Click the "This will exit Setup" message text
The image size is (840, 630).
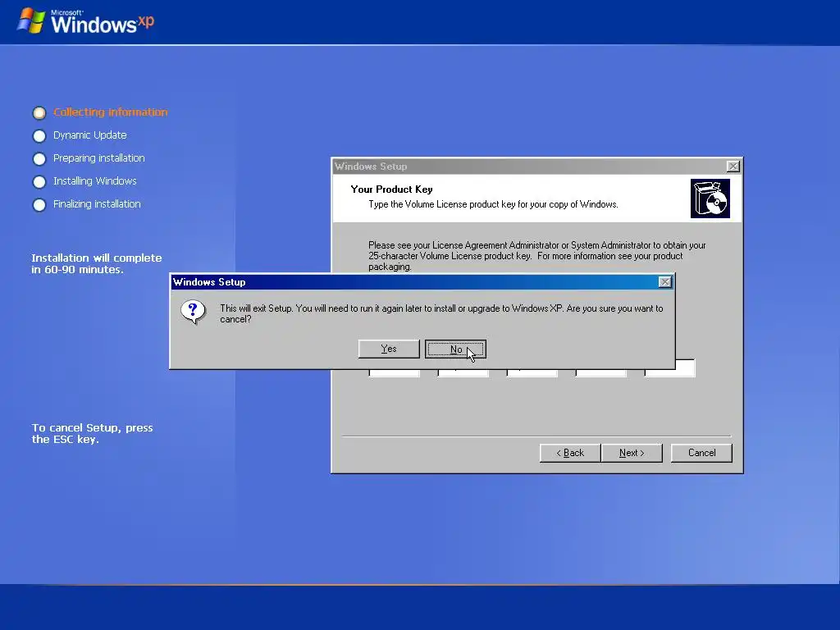(441, 313)
